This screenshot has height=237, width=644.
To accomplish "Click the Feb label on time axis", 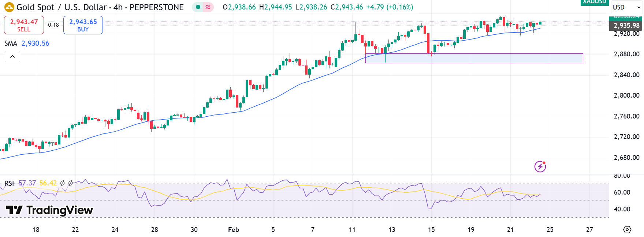I will [x=234, y=230].
